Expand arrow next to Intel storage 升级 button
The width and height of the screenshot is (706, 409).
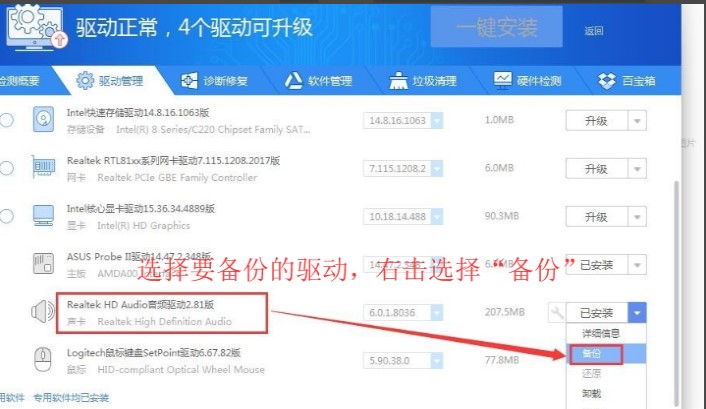(637, 121)
